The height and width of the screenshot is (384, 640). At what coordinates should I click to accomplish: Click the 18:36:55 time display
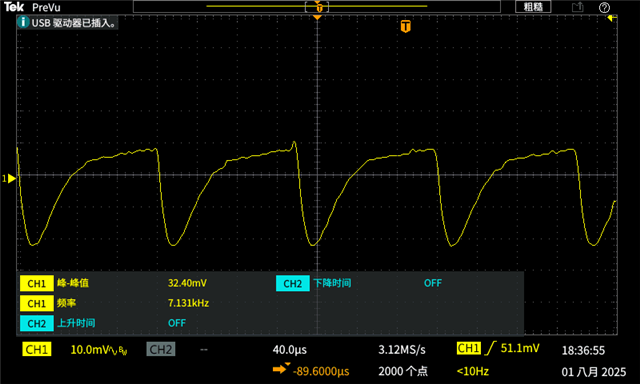(583, 350)
